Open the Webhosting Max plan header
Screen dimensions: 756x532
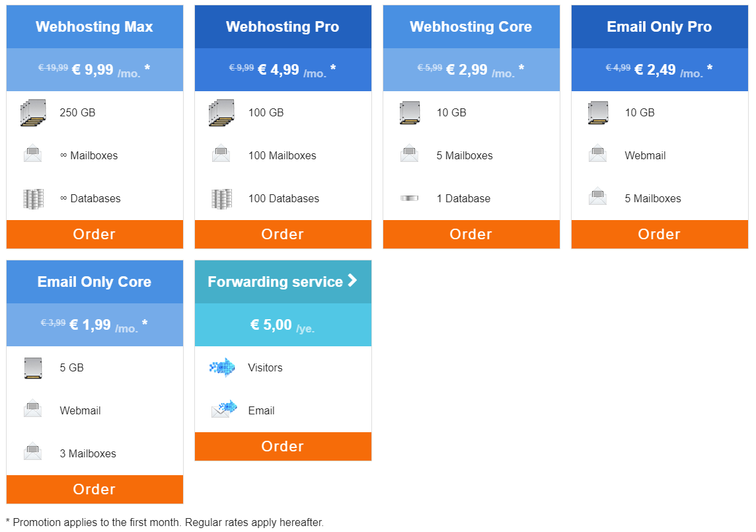(x=94, y=27)
